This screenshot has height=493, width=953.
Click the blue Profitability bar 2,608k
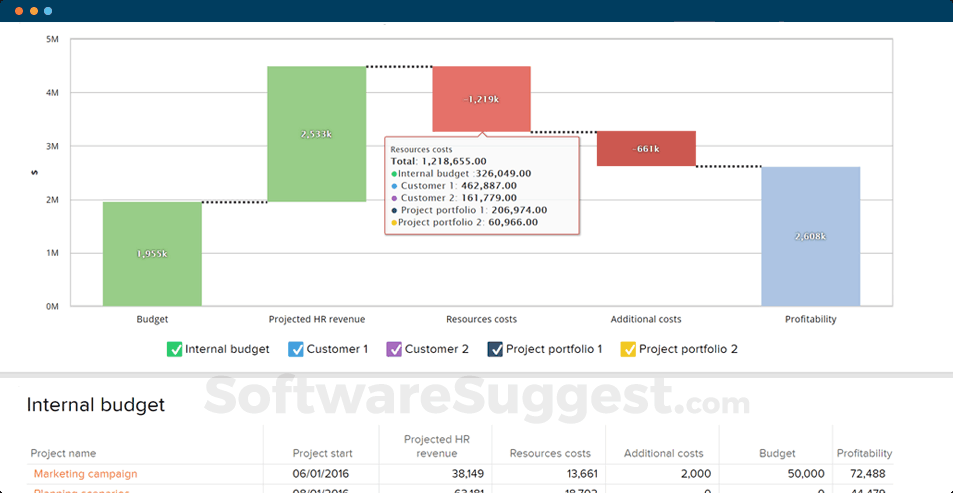(x=810, y=236)
